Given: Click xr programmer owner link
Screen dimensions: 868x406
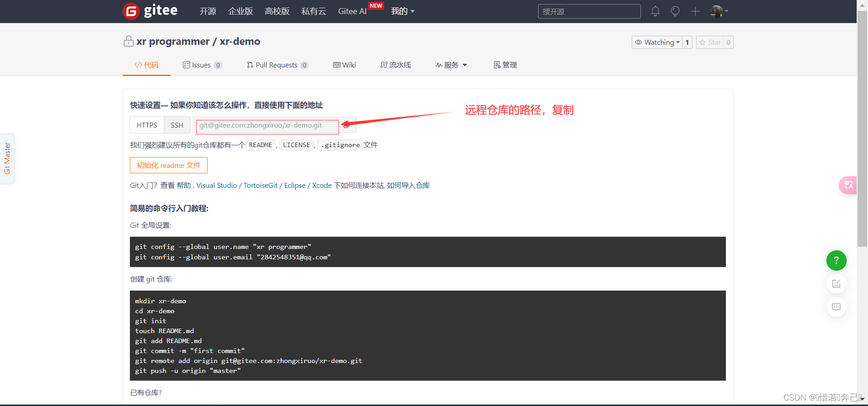Looking at the screenshot, I should click(x=173, y=42).
